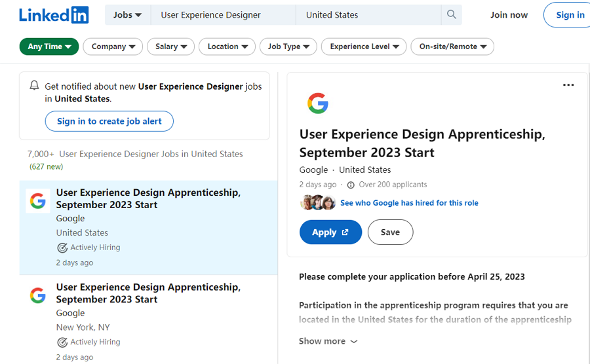Click the applicants info circle icon
590x364 pixels.
click(x=351, y=185)
